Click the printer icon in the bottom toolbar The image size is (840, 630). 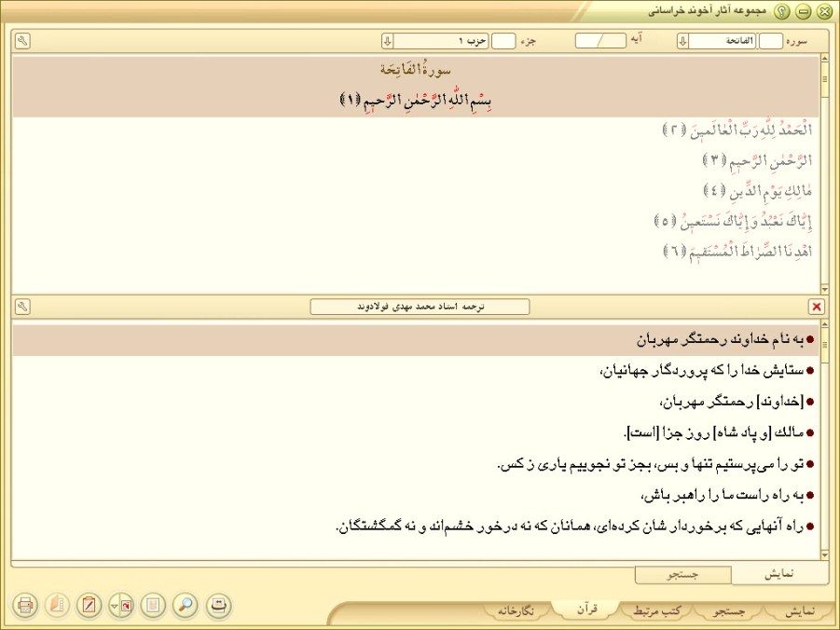(x=24, y=606)
